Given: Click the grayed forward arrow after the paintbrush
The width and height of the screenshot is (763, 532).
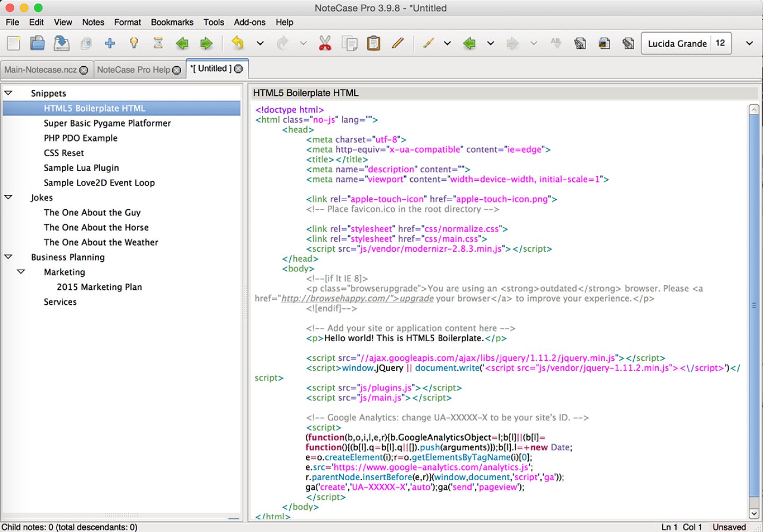Looking at the screenshot, I should click(512, 43).
